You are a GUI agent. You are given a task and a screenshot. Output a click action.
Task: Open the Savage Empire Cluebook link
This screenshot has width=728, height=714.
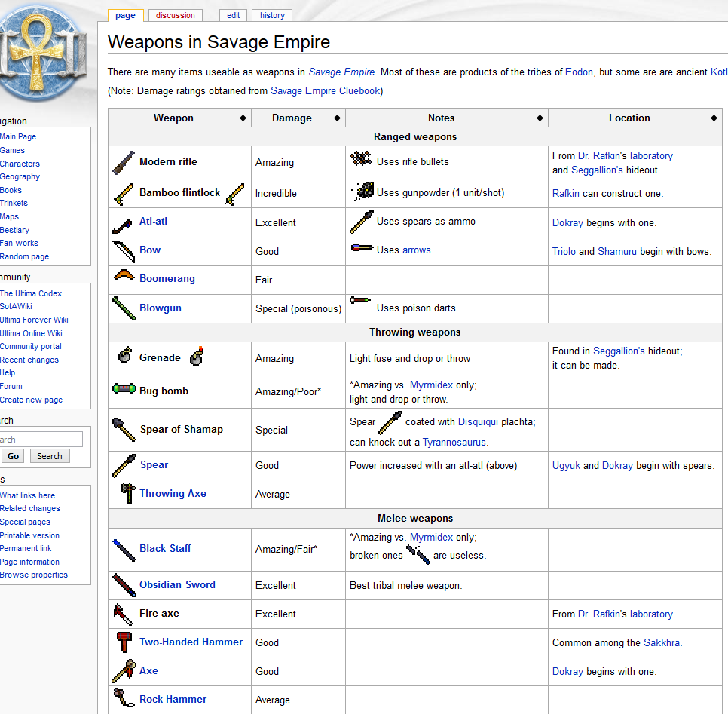325,90
